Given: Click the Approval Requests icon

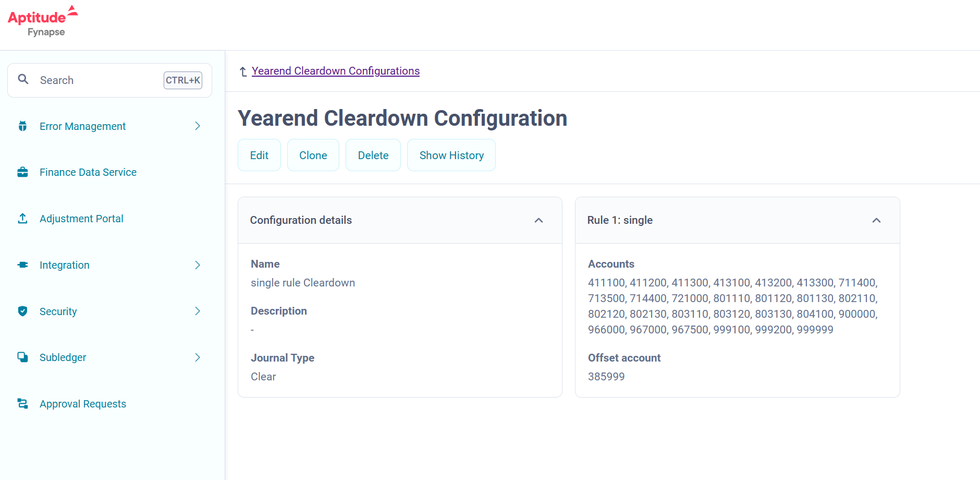Looking at the screenshot, I should [x=22, y=404].
